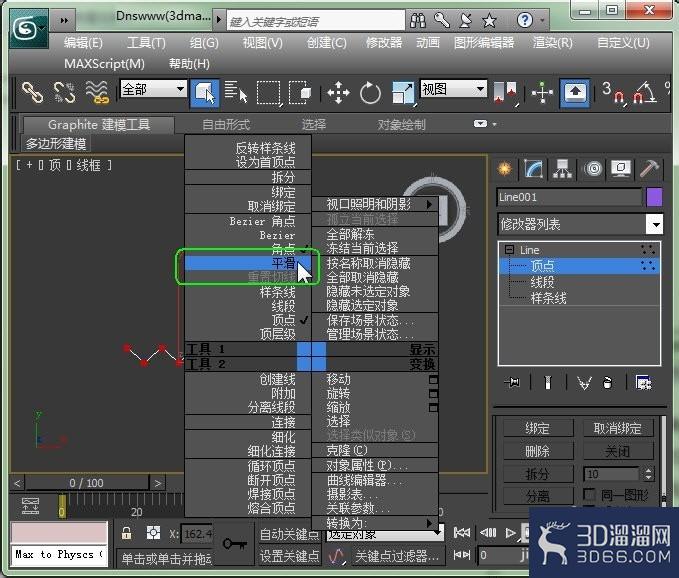Open the Help question mark icon
679x578 pixels.
point(525,20)
